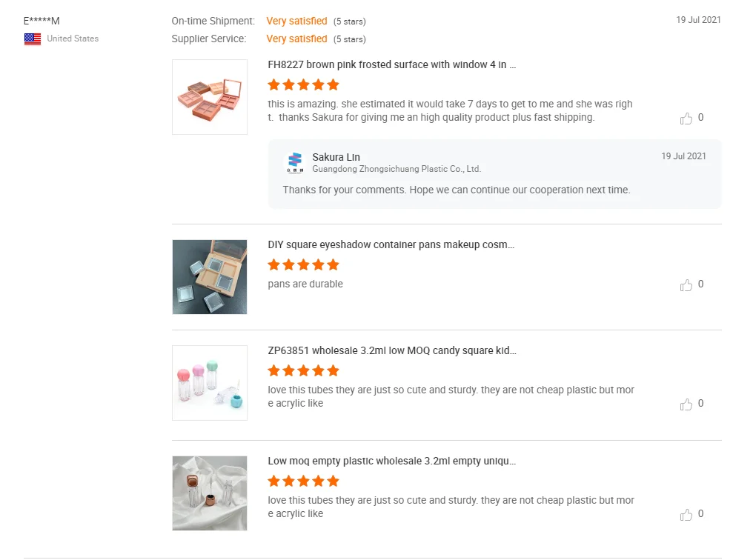
Task: Open ZP63851 wholesale 3.2ml candy square link
Action: click(x=392, y=351)
